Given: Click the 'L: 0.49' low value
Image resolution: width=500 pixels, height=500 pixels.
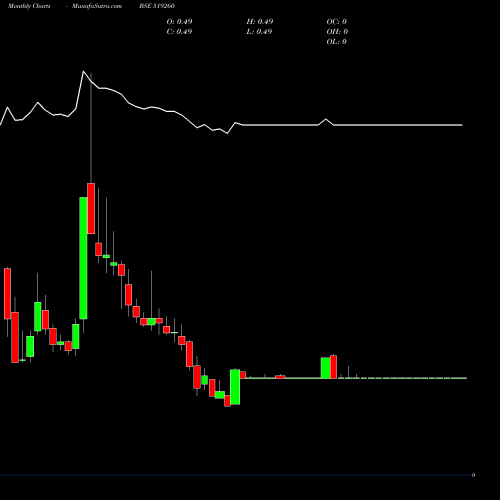Looking at the screenshot, I should click(x=259, y=31).
